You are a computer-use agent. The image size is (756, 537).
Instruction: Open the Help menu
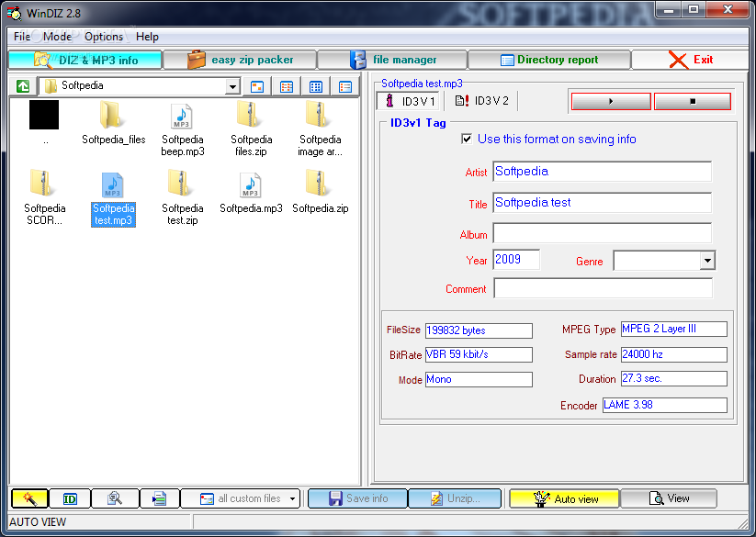[147, 37]
